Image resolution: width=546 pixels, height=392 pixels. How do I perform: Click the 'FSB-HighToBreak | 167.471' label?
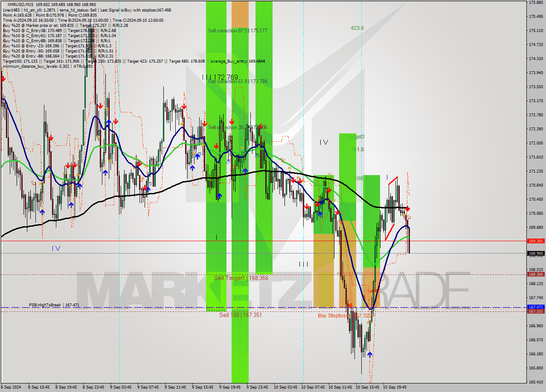coord(54,305)
